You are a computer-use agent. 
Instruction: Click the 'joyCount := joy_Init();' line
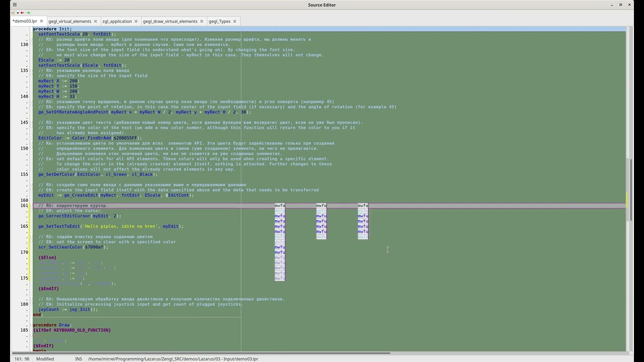pyautogui.click(x=68, y=309)
